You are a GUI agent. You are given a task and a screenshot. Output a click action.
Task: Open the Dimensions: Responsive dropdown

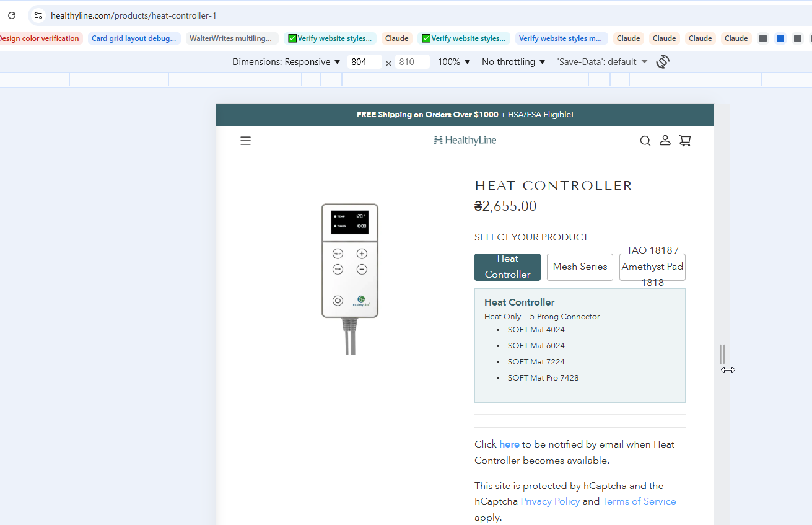point(286,62)
